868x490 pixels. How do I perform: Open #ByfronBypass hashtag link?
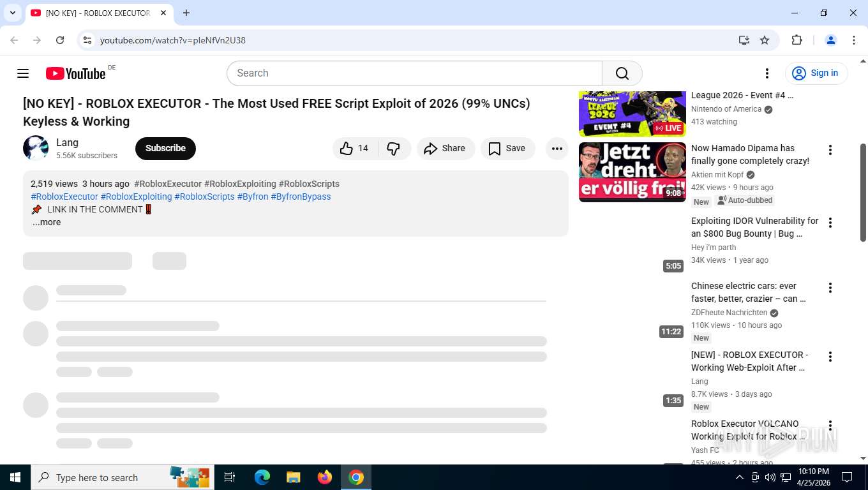301,197
